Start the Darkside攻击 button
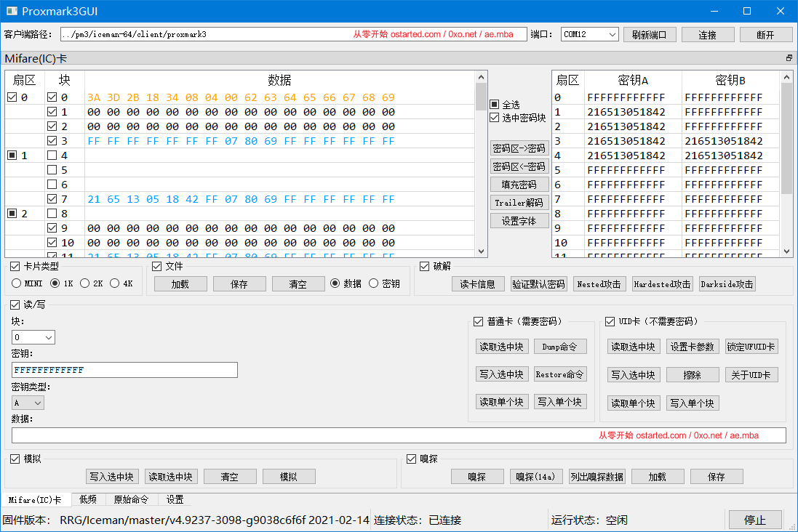Screen dimensions: 798x532 (x=727, y=283)
